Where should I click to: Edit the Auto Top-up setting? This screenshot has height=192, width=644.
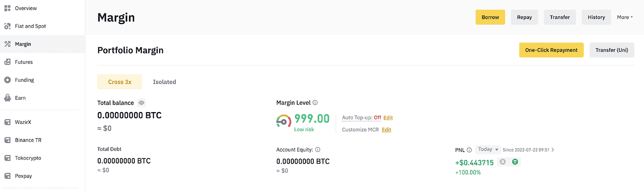(x=388, y=118)
